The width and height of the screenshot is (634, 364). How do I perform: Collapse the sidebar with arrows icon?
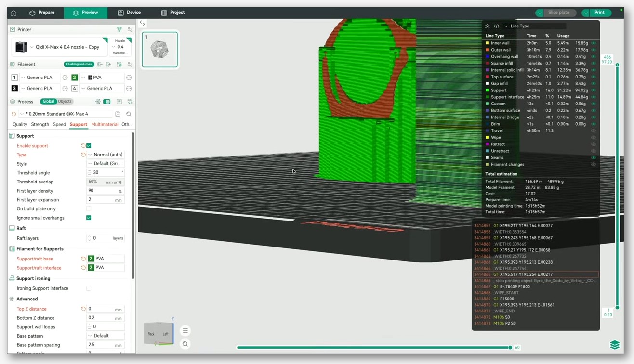(x=142, y=23)
